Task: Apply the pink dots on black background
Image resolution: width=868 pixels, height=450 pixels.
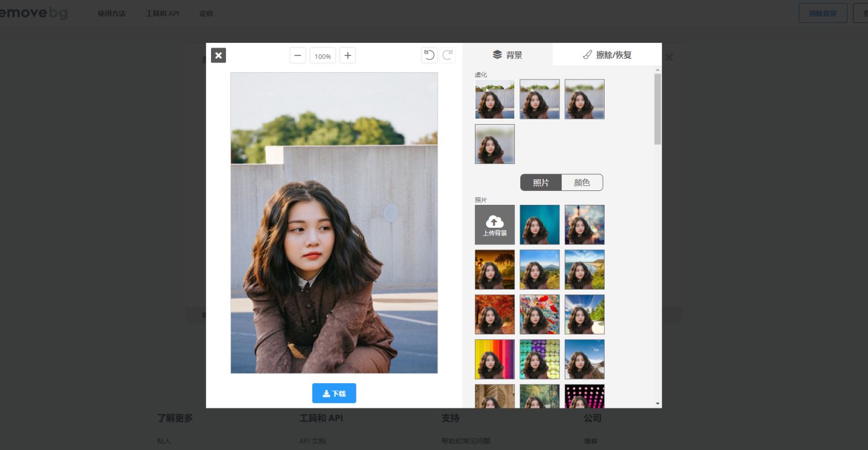Action: pyautogui.click(x=585, y=396)
